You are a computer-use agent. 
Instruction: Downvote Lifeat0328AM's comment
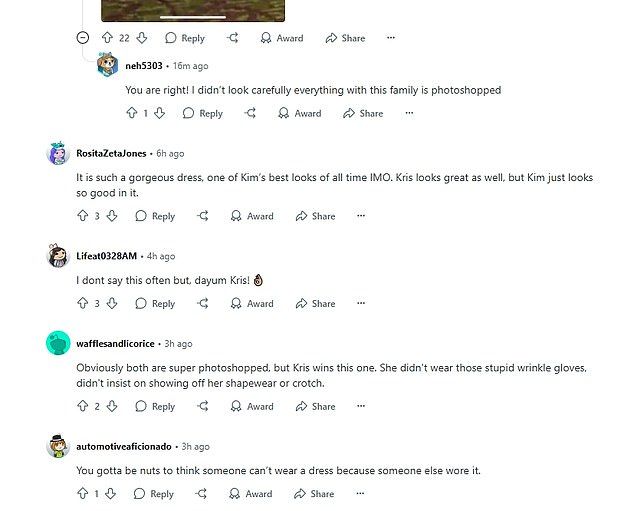[x=112, y=303]
